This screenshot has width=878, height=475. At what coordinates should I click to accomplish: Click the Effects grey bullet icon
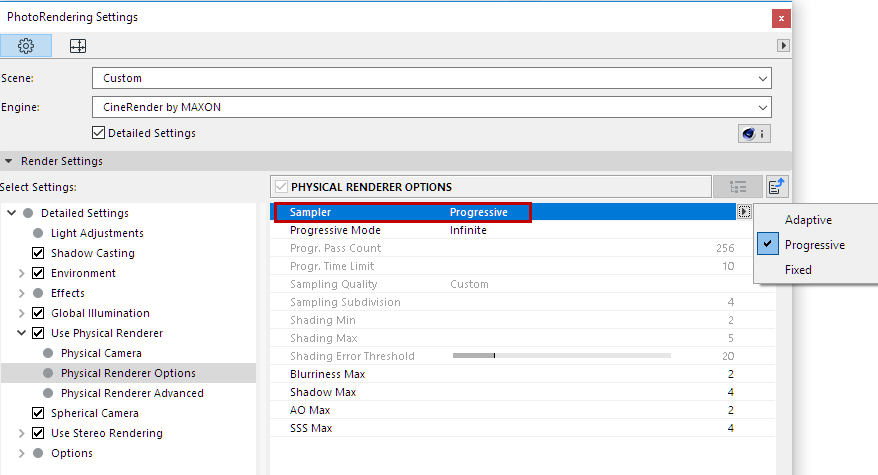coord(38,293)
